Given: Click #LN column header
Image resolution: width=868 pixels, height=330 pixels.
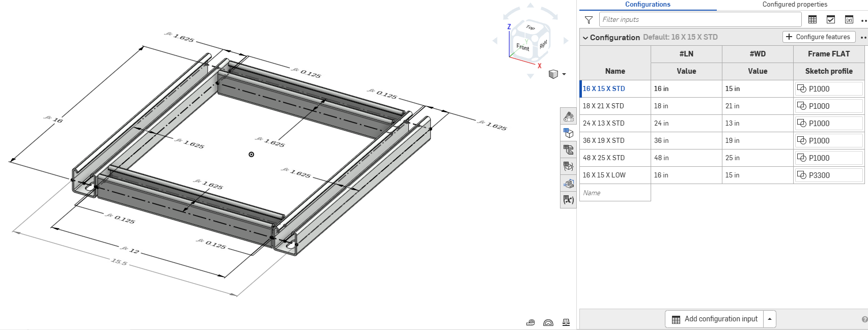Looking at the screenshot, I should click(686, 54).
